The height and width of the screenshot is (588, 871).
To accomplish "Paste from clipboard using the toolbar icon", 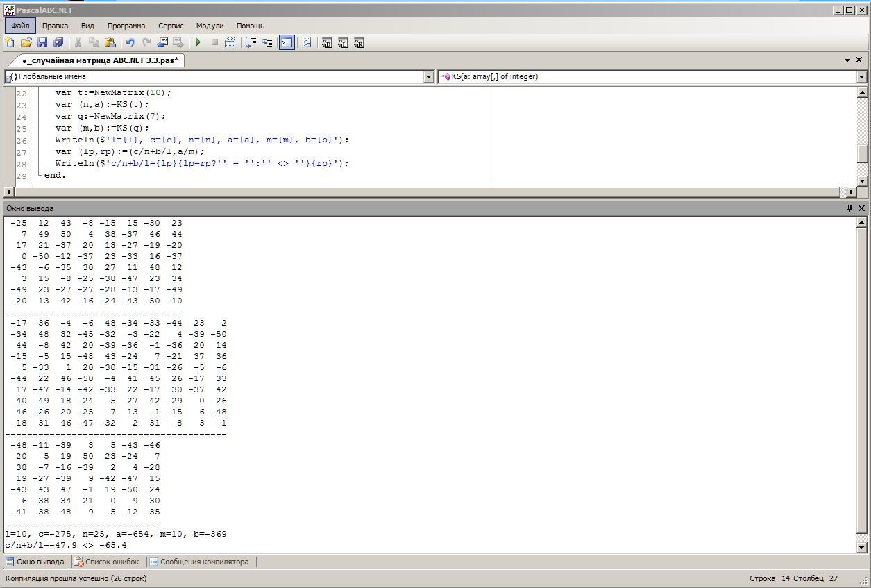I will tap(110, 43).
